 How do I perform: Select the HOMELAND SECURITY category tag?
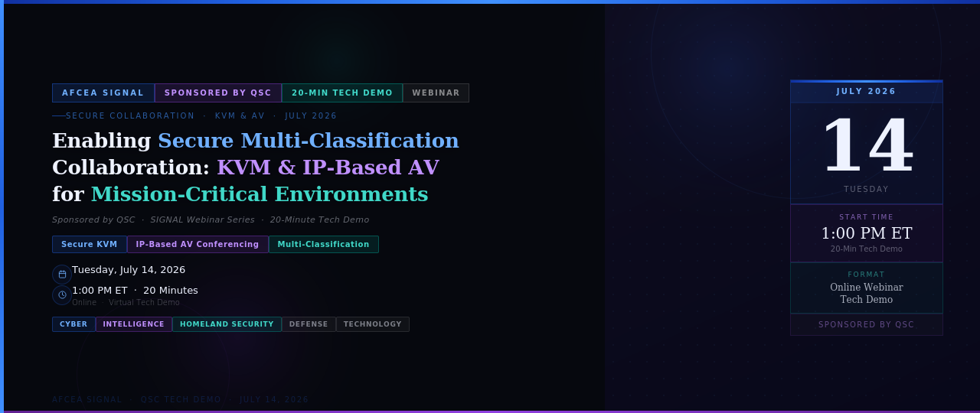tap(227, 324)
